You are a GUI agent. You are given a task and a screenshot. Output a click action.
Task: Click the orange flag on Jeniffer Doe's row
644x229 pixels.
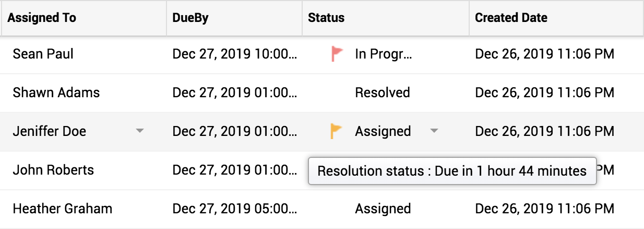pyautogui.click(x=337, y=131)
